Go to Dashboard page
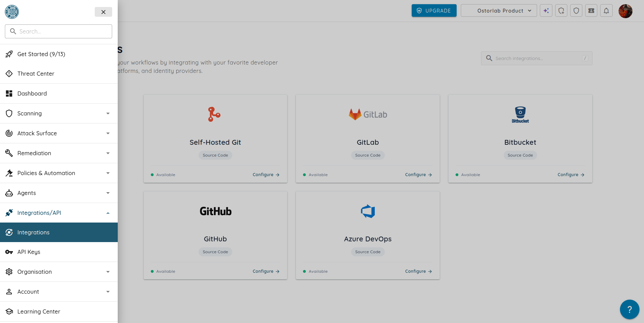This screenshot has height=323, width=644. pyautogui.click(x=59, y=93)
